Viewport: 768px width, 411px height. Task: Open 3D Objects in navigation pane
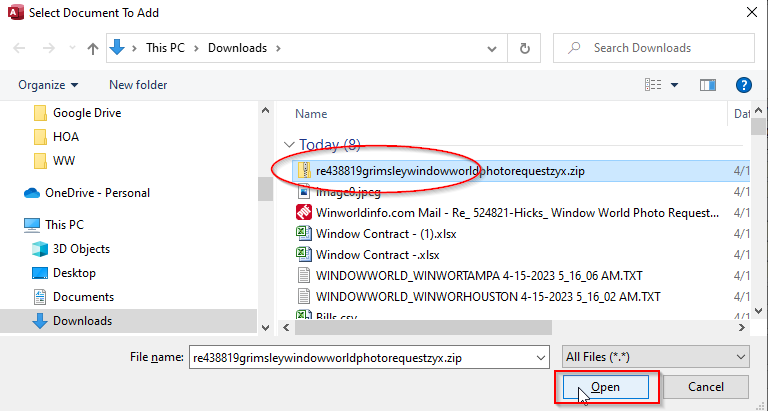point(71,249)
